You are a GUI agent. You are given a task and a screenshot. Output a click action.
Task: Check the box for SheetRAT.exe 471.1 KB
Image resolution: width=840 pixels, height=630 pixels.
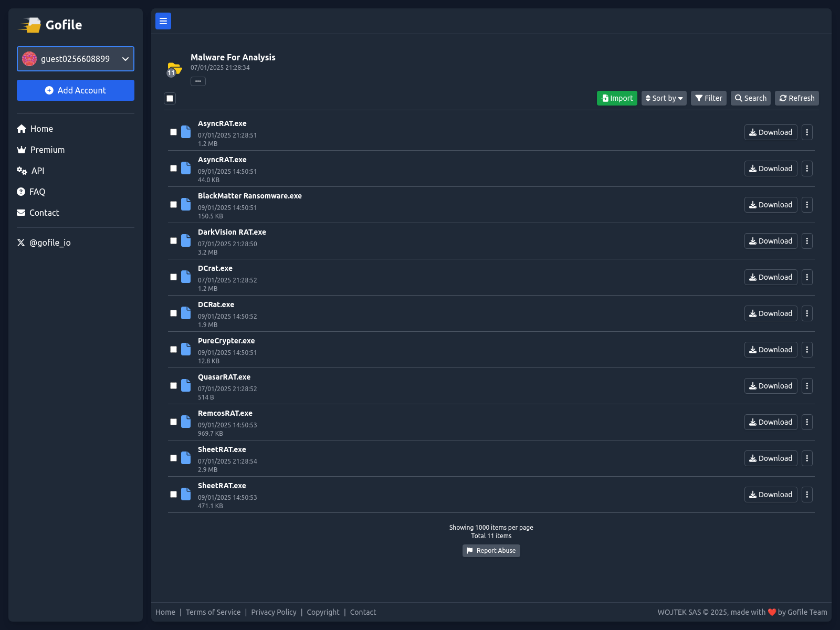(173, 495)
